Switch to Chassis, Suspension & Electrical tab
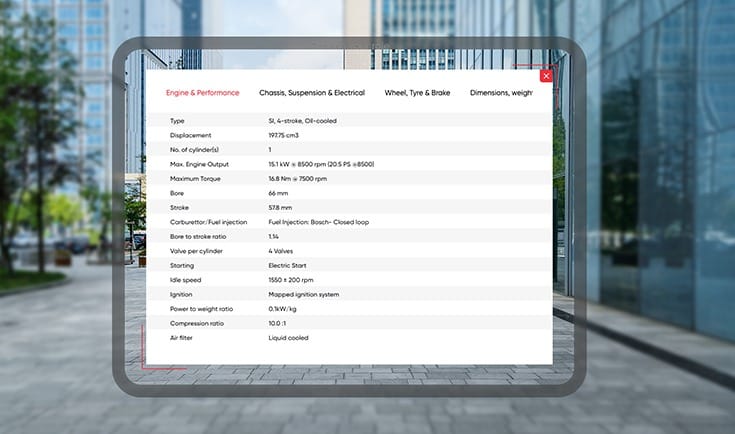Viewport: 735px width, 434px height. [312, 93]
